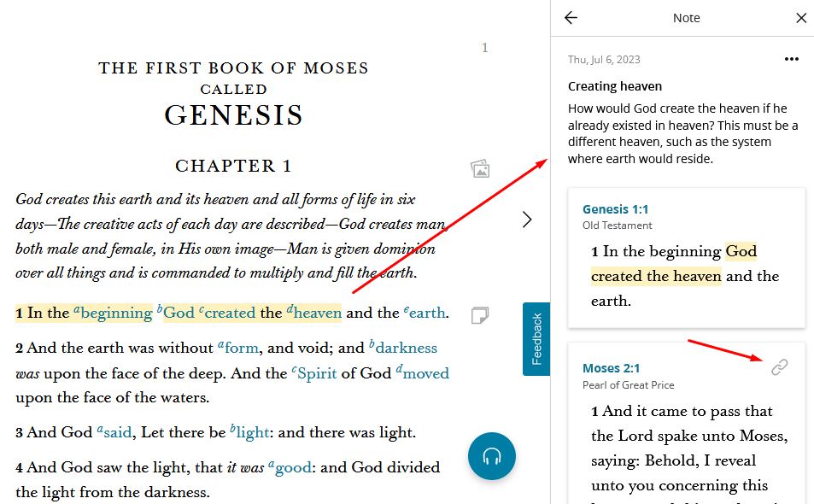
Task: Go to next chapter with right chevron
Action: pos(527,220)
